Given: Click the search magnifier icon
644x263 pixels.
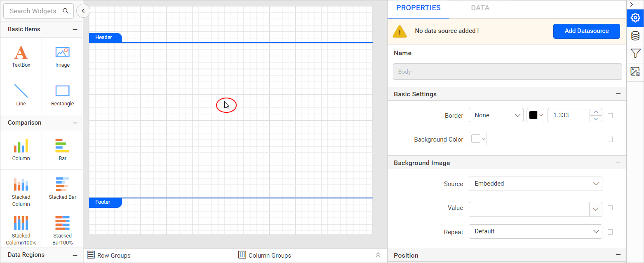Looking at the screenshot, I should 66,11.
